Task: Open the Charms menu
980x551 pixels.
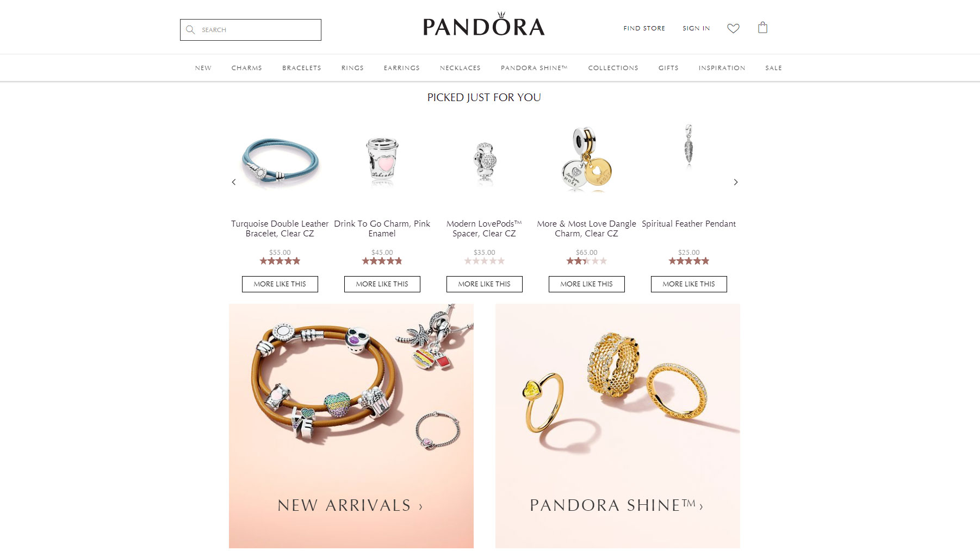Action: tap(247, 68)
